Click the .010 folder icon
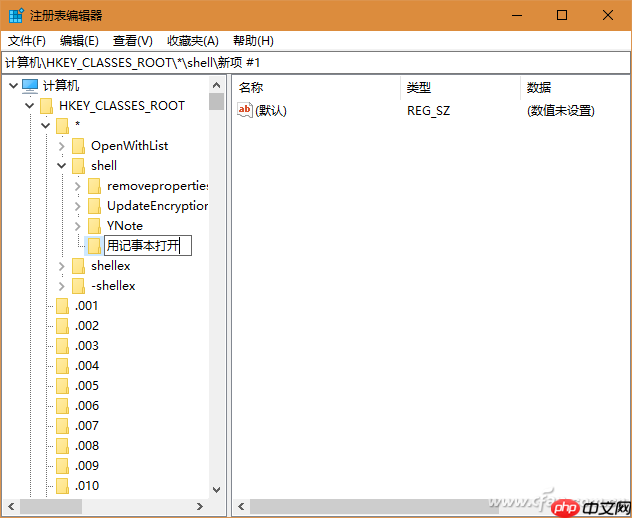632x518 pixels. [x=62, y=486]
